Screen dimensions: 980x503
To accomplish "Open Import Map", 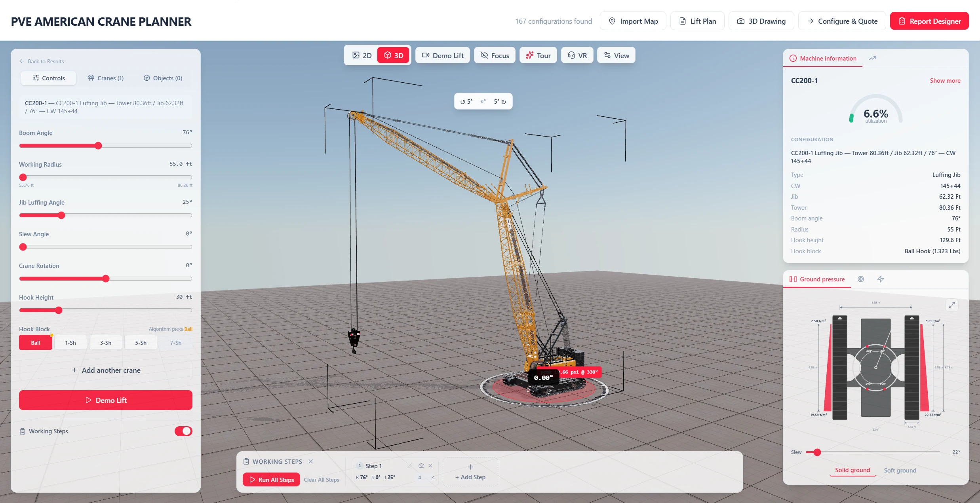I will tap(633, 21).
